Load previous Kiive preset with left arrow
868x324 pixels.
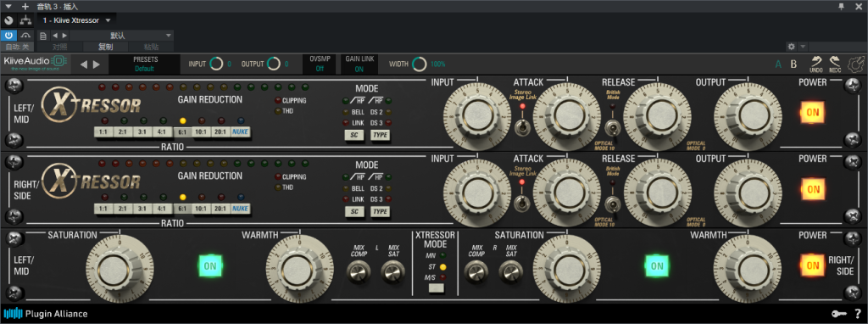[84, 64]
